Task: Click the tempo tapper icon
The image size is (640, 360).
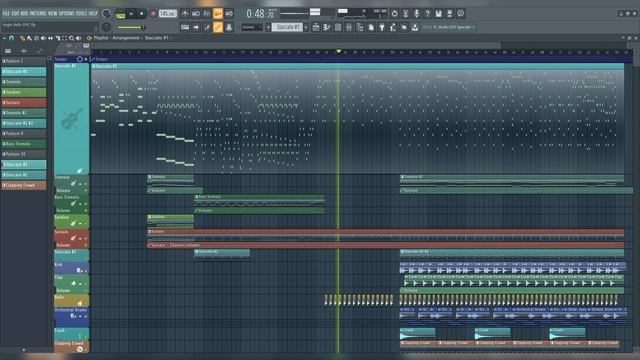Action: click(x=393, y=27)
